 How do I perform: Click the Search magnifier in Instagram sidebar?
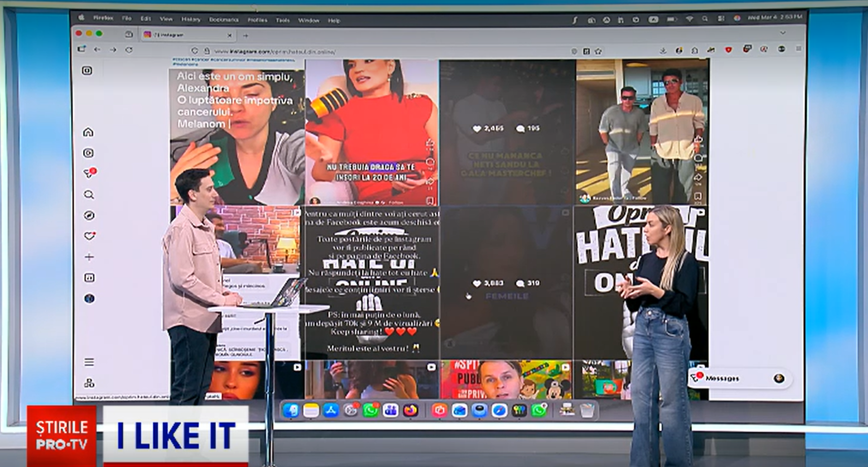[89, 195]
